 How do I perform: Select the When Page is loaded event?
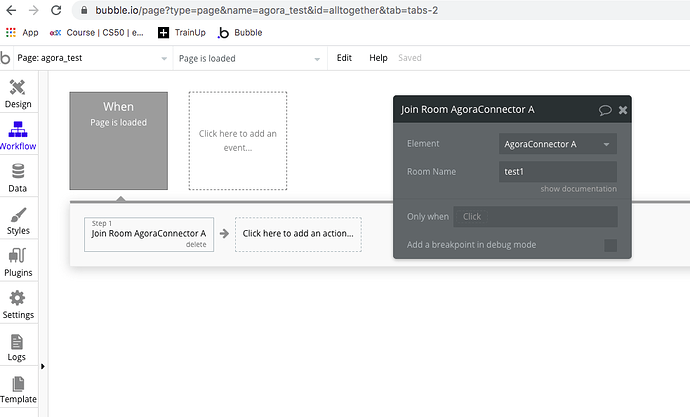tap(118, 141)
